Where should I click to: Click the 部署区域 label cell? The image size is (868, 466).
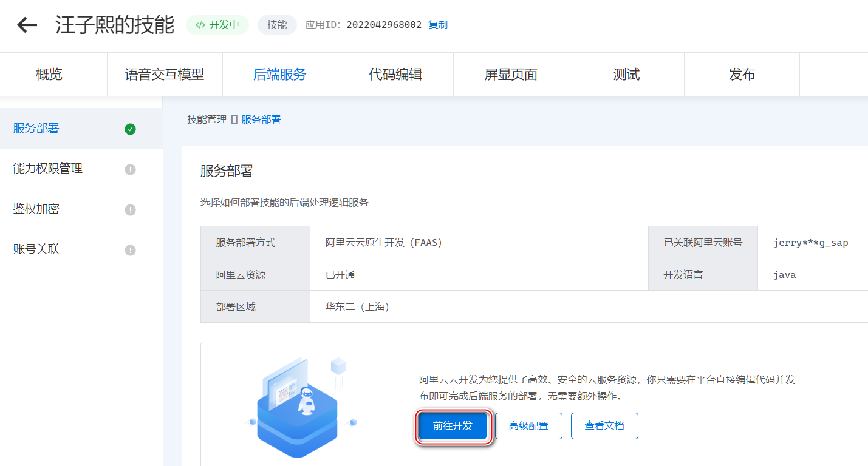coord(256,307)
